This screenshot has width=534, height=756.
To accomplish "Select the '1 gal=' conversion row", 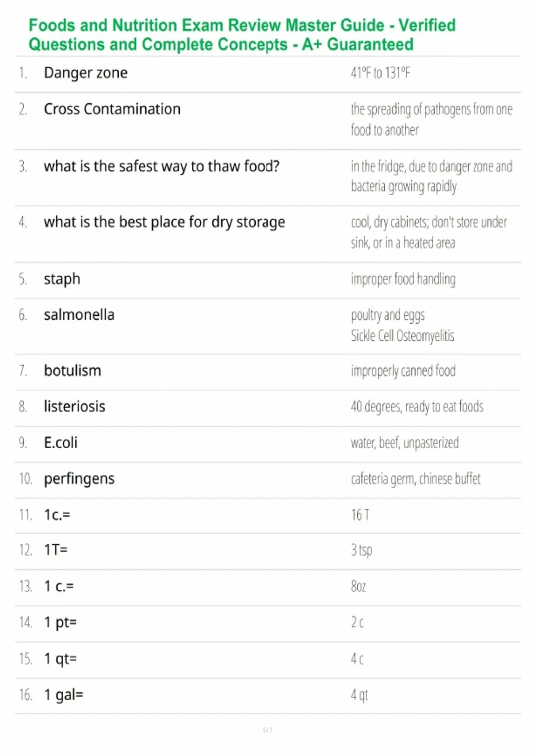I will click(268, 696).
